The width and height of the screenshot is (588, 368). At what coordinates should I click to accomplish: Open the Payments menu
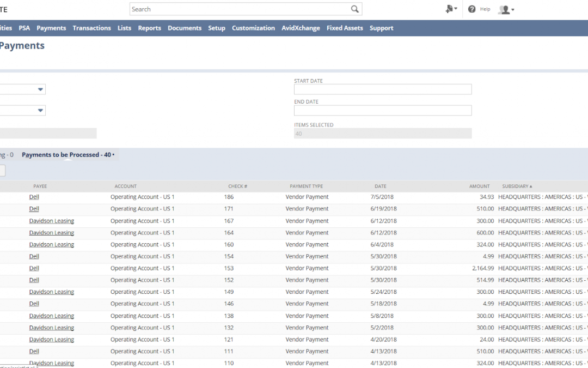pos(51,28)
